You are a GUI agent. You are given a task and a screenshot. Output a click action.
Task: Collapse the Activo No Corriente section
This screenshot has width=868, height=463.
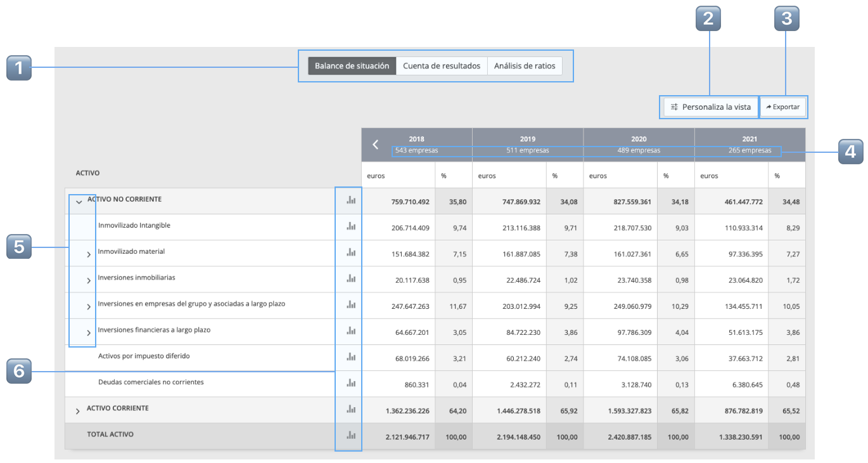coord(79,202)
